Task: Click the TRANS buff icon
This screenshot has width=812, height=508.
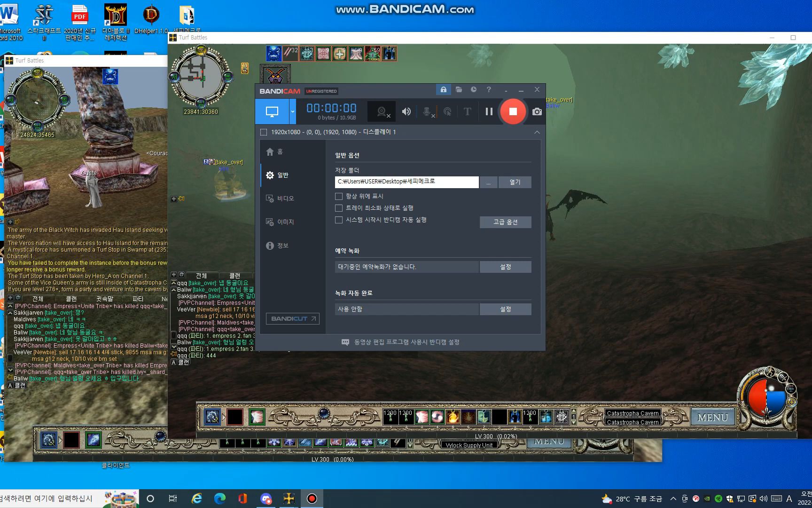Action: [x=373, y=54]
